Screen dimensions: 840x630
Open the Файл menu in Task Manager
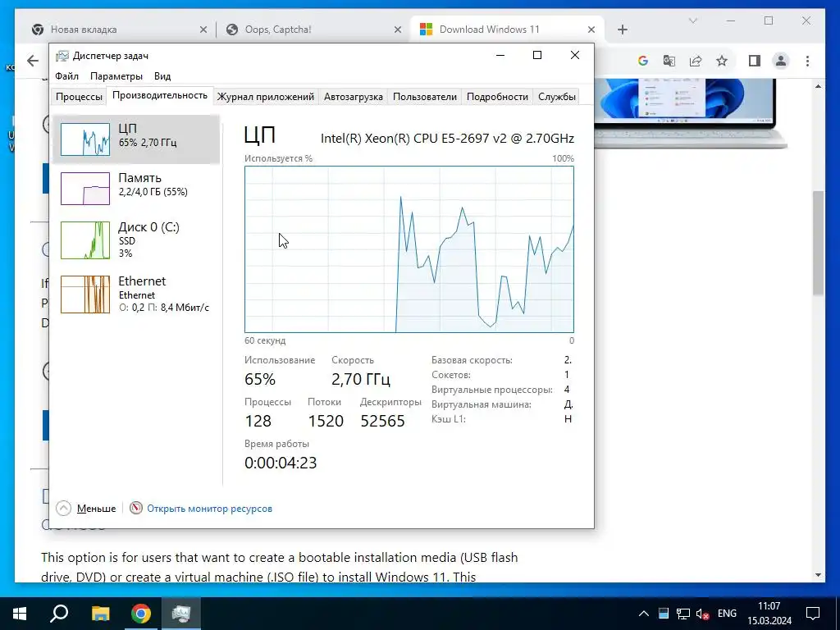(67, 76)
